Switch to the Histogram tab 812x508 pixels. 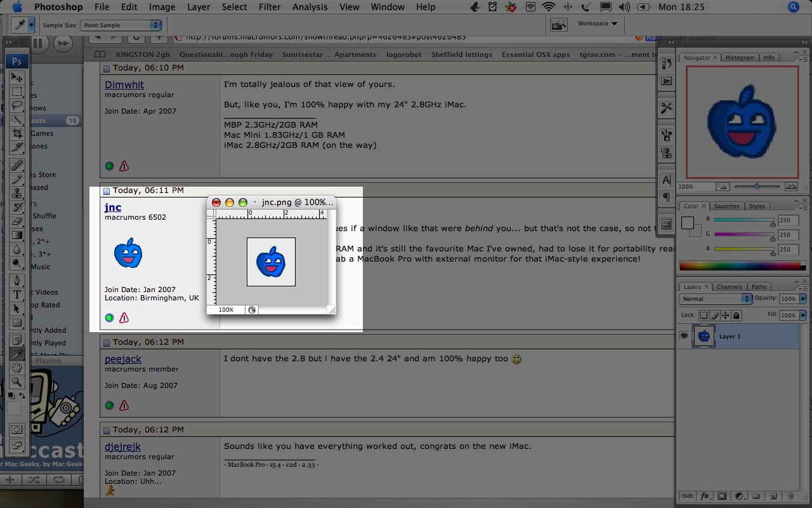(x=740, y=57)
